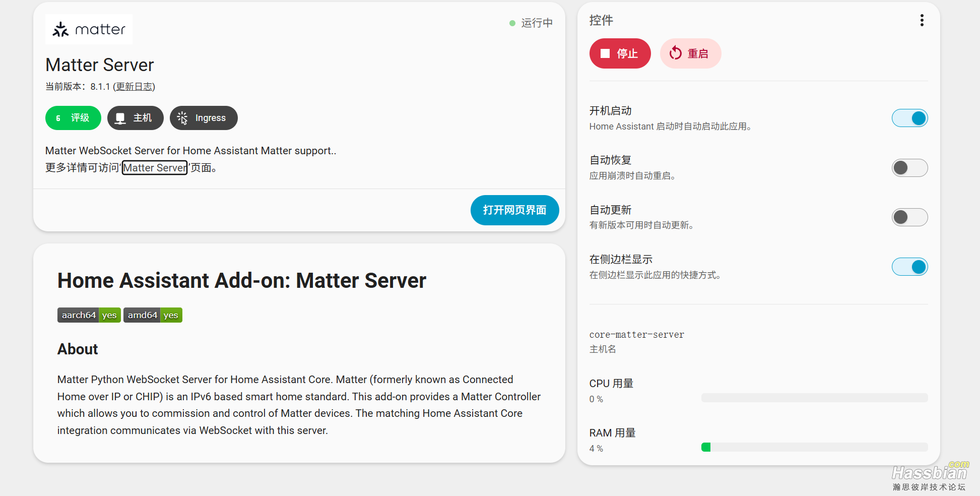This screenshot has height=496, width=980.
Task: Click the About heading
Action: tap(78, 349)
